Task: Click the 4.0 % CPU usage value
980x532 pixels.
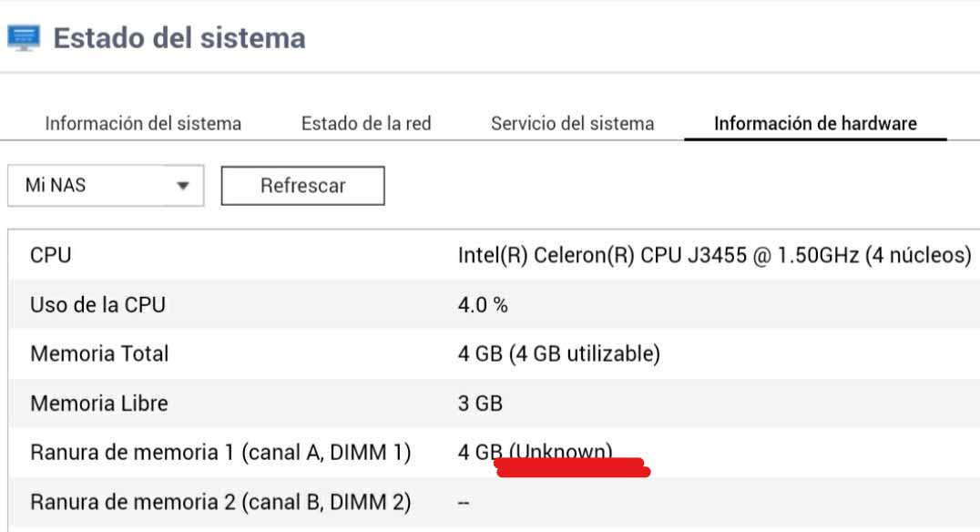Action: 483,304
